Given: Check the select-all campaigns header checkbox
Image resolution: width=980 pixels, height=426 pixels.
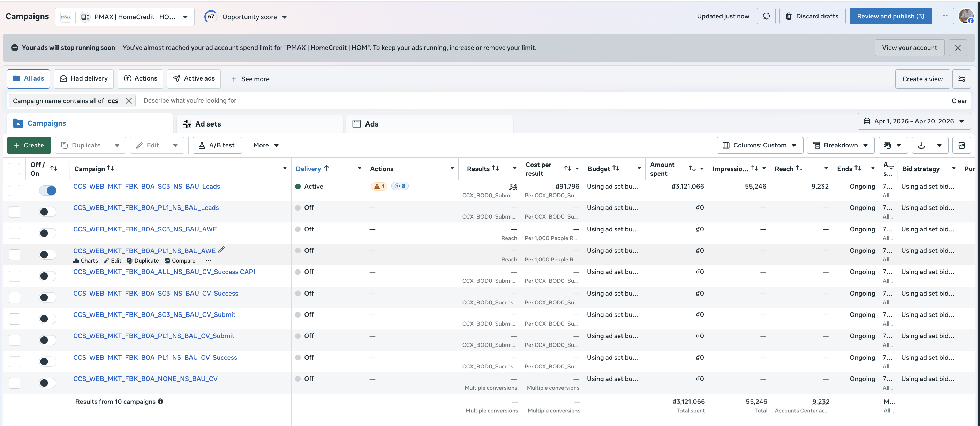Looking at the screenshot, I should pos(14,168).
